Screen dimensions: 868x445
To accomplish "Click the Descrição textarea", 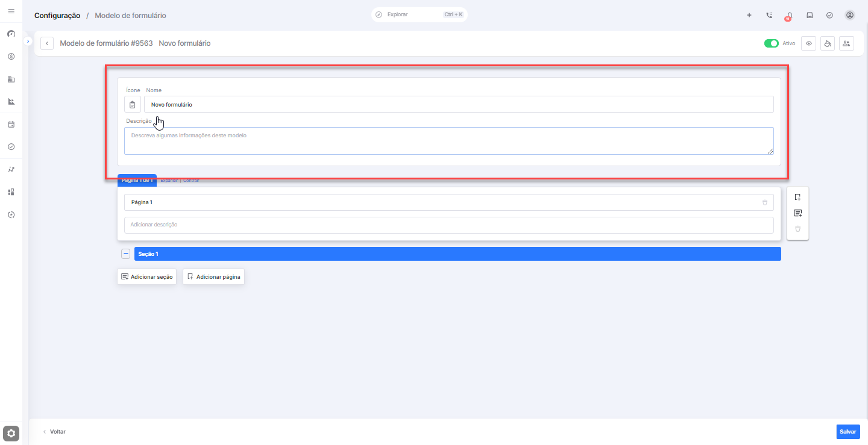I will click(449, 141).
